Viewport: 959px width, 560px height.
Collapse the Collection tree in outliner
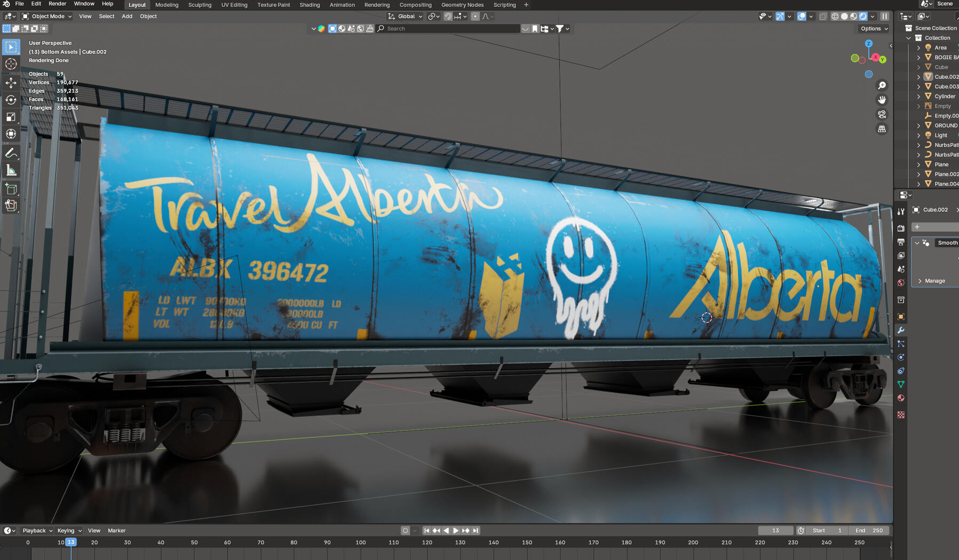[x=909, y=38]
